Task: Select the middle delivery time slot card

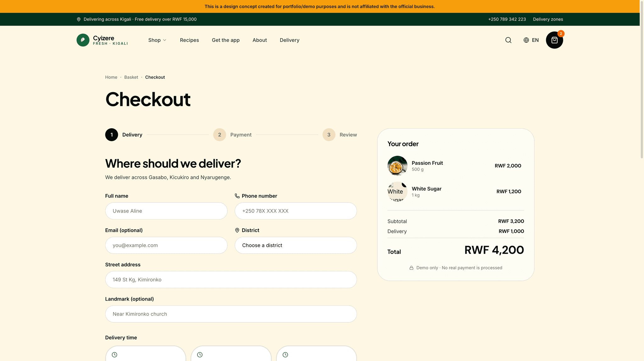Action: coord(231,353)
